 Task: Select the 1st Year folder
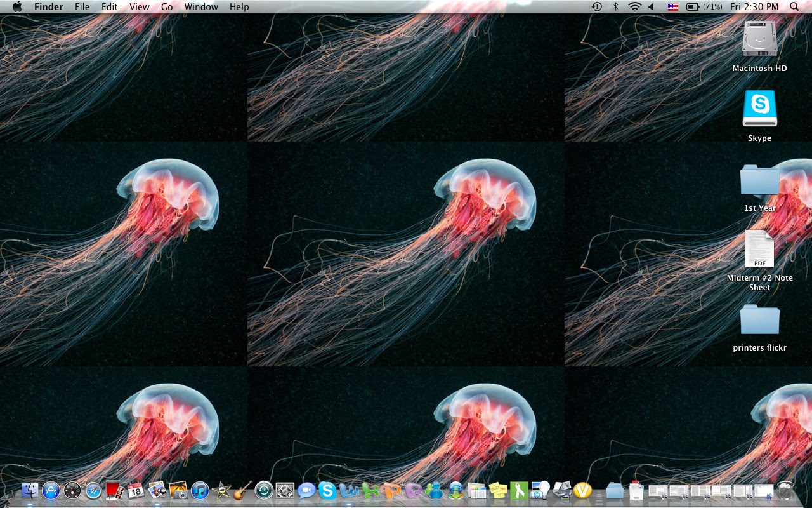tap(760, 180)
